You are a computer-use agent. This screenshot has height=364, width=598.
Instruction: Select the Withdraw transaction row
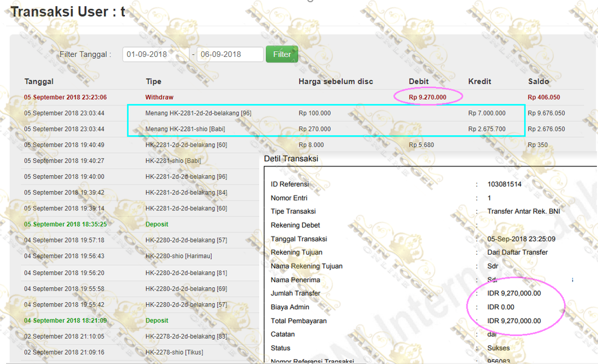(159, 97)
